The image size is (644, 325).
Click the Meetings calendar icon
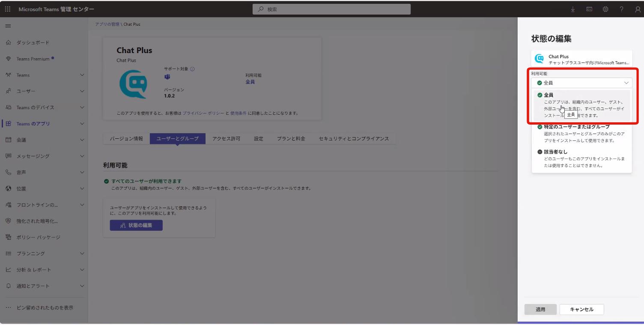pos(8,140)
